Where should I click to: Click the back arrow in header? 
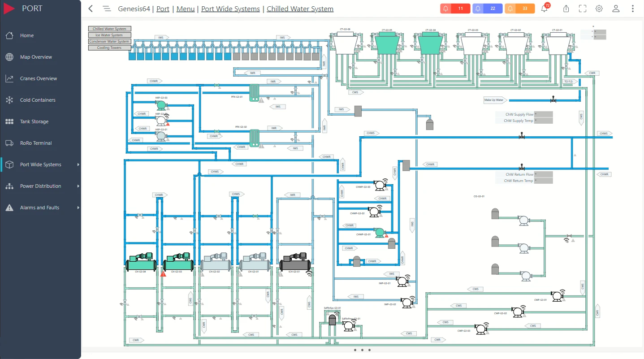pyautogui.click(x=91, y=9)
